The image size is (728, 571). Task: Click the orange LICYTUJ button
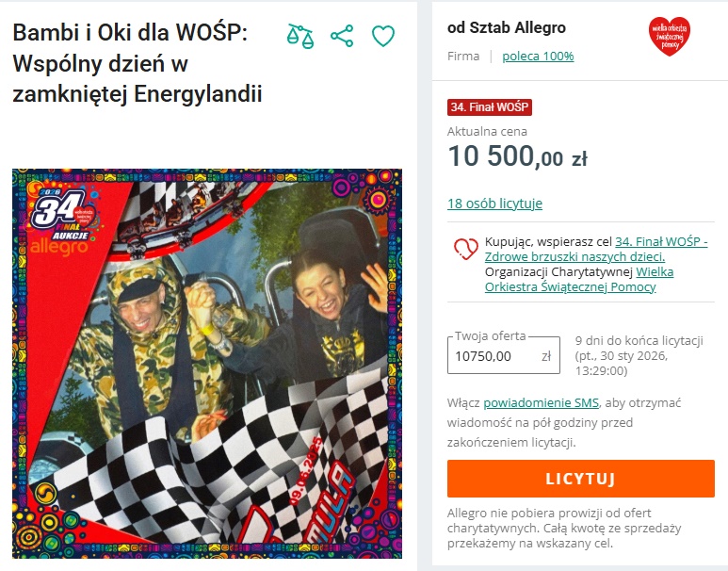[581, 479]
